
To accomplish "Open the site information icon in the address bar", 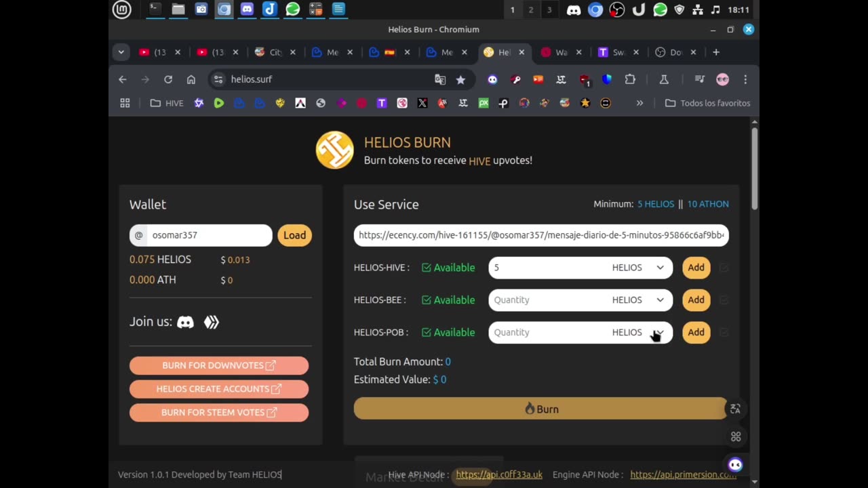I will click(x=218, y=79).
